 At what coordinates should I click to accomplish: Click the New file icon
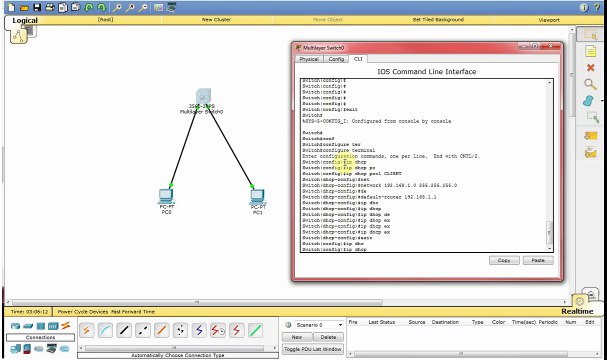[11, 7]
